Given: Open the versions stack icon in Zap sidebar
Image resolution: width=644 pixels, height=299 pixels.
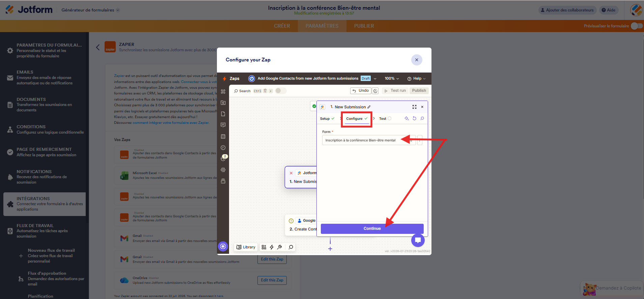Looking at the screenshot, I should [223, 181].
